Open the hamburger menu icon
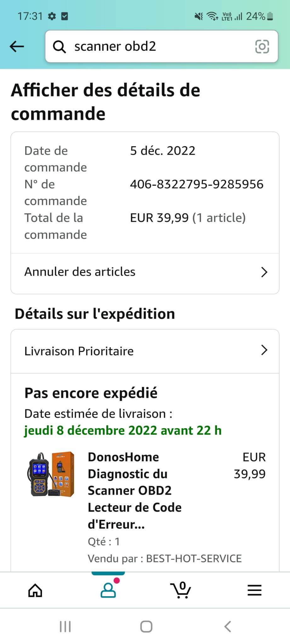The height and width of the screenshot is (644, 290). click(254, 590)
